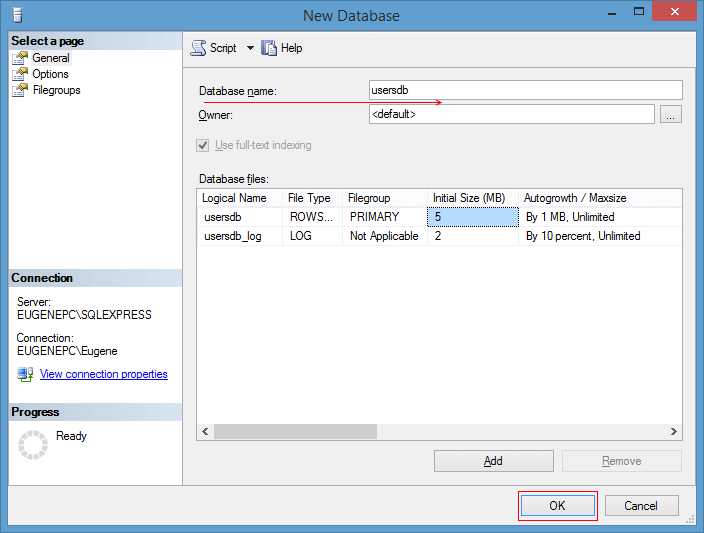Click the Owner default field
Viewport: 704px width, 533px height.
(x=511, y=115)
